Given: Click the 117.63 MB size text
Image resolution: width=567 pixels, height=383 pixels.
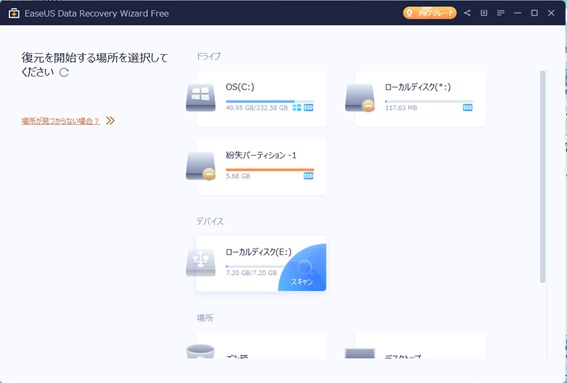Looking at the screenshot, I should pos(401,108).
